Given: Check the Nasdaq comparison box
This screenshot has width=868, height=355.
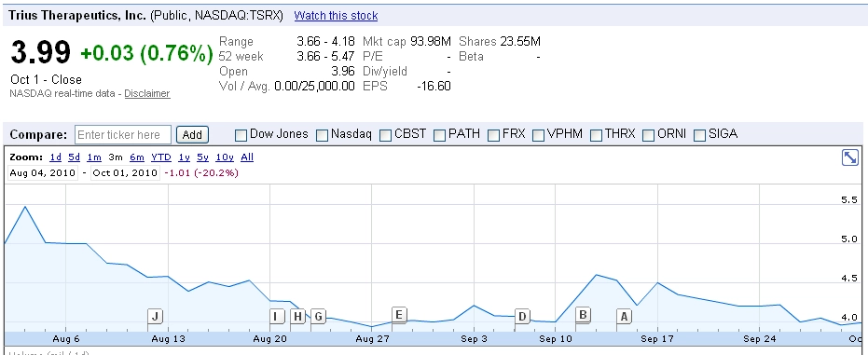Looking at the screenshot, I should tap(323, 135).
